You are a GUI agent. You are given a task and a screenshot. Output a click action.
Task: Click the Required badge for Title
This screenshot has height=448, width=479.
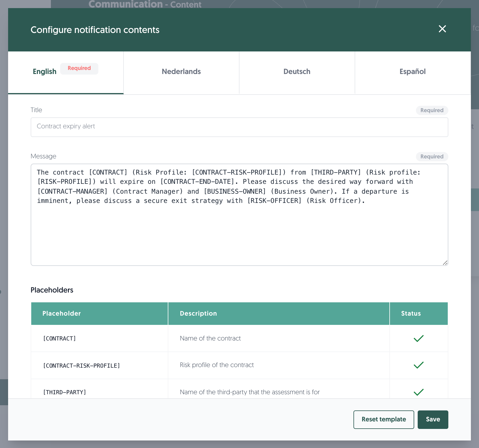(x=432, y=110)
